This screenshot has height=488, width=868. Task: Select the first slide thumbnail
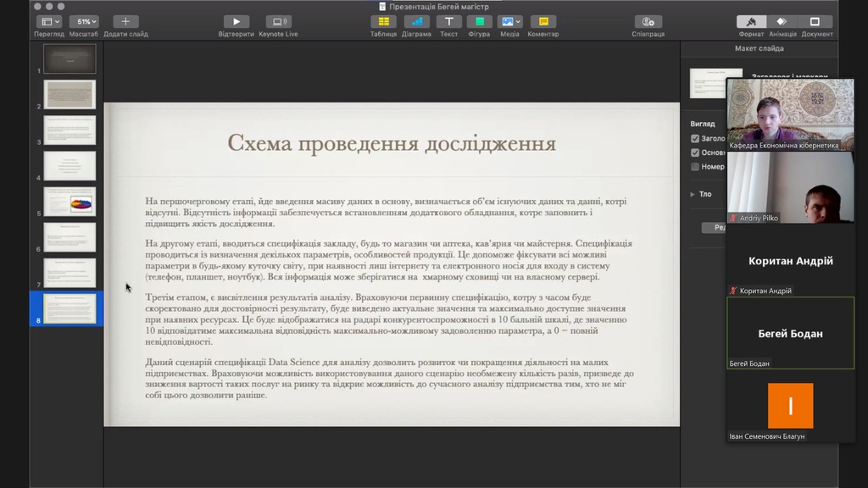coord(70,59)
